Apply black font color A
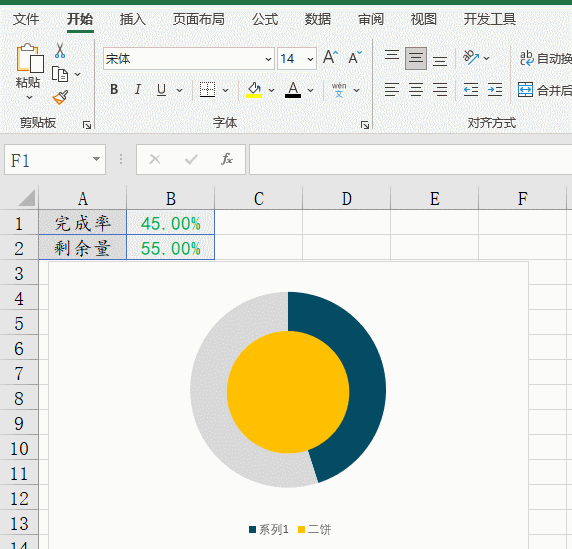Viewport: 572px width, 549px height. pyautogui.click(x=293, y=90)
